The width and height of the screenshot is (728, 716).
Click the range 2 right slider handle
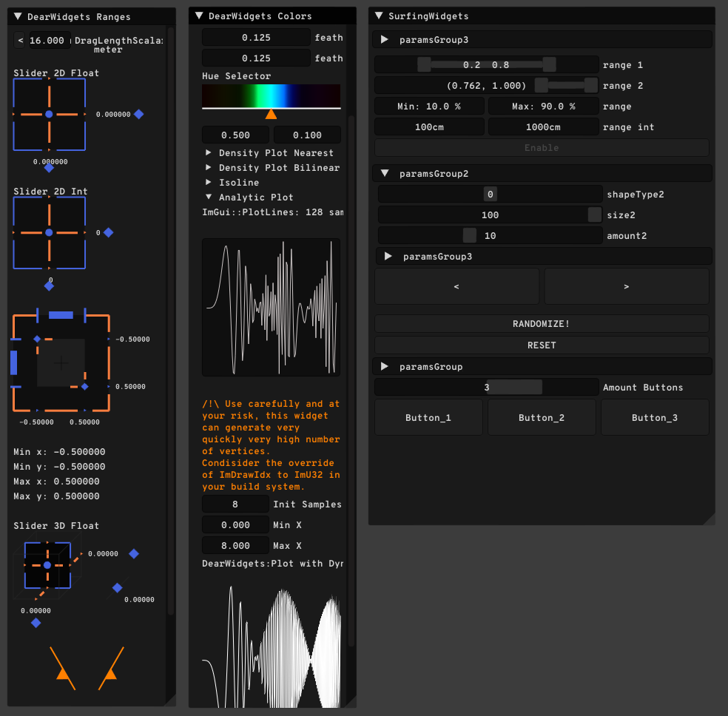click(590, 85)
